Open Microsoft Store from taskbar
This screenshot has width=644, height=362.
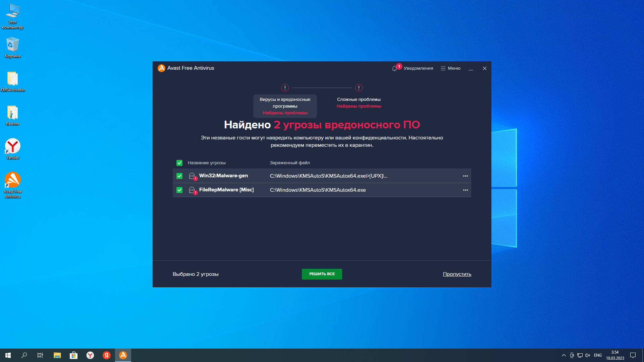(74, 355)
